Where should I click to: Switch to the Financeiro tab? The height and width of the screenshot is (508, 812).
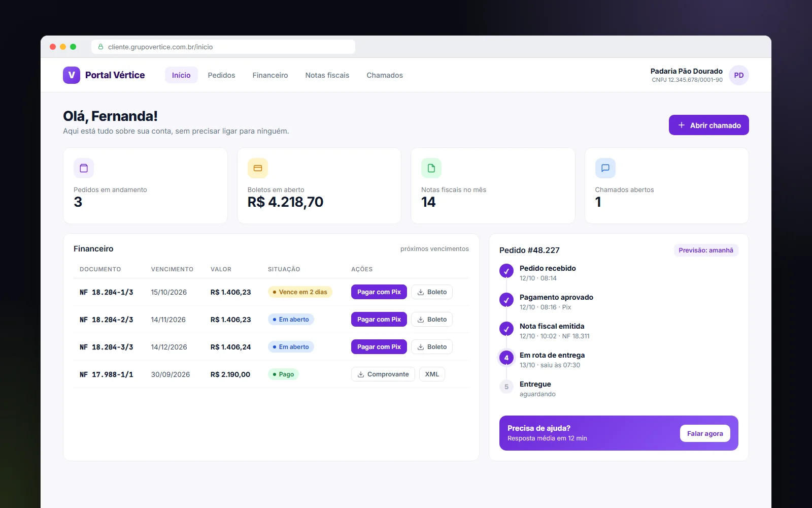270,75
